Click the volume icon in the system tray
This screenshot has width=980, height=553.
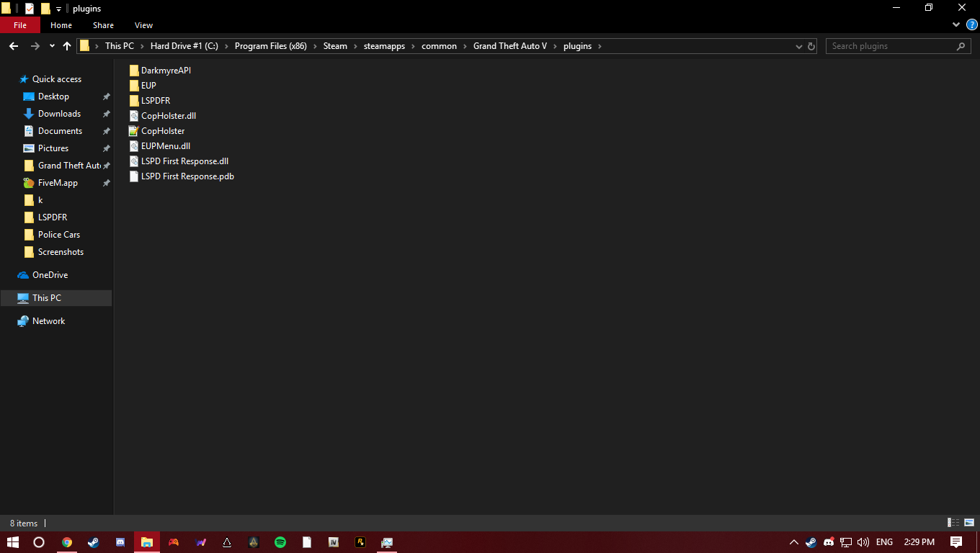click(863, 542)
